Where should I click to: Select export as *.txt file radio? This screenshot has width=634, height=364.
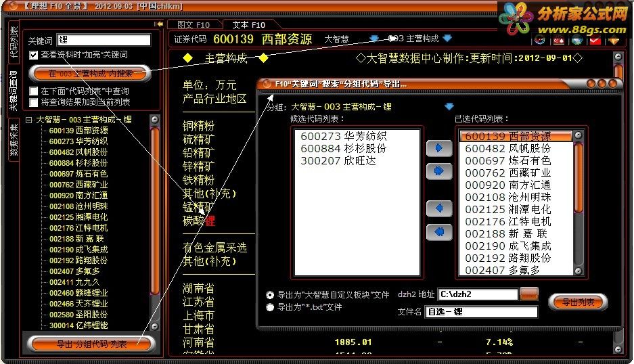(x=270, y=308)
